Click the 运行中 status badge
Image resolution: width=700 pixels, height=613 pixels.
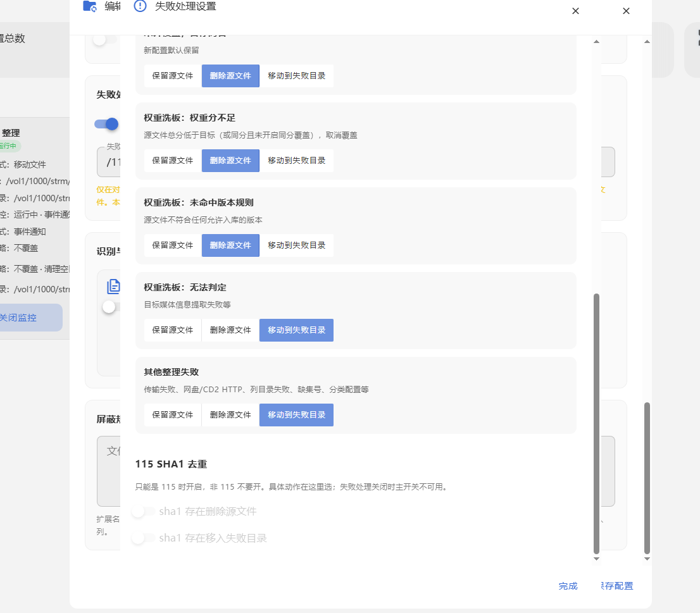9,146
